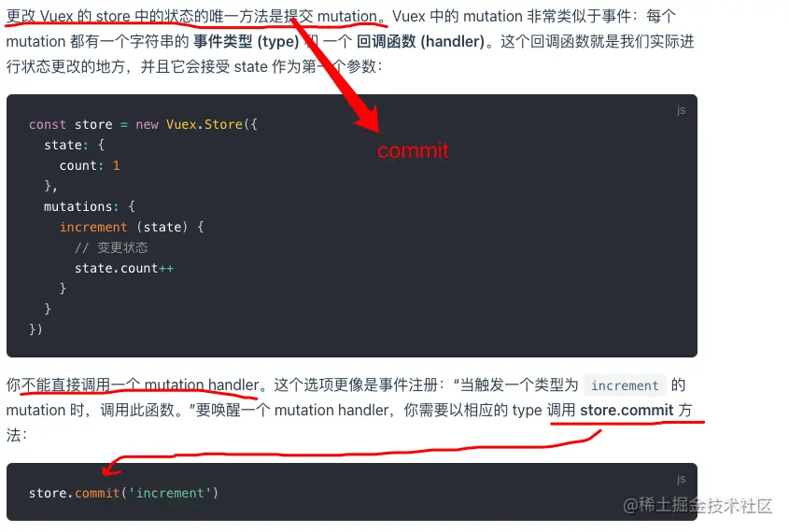The width and height of the screenshot is (789, 532).
Task: Click the inline "increment" code badge
Action: point(625,385)
